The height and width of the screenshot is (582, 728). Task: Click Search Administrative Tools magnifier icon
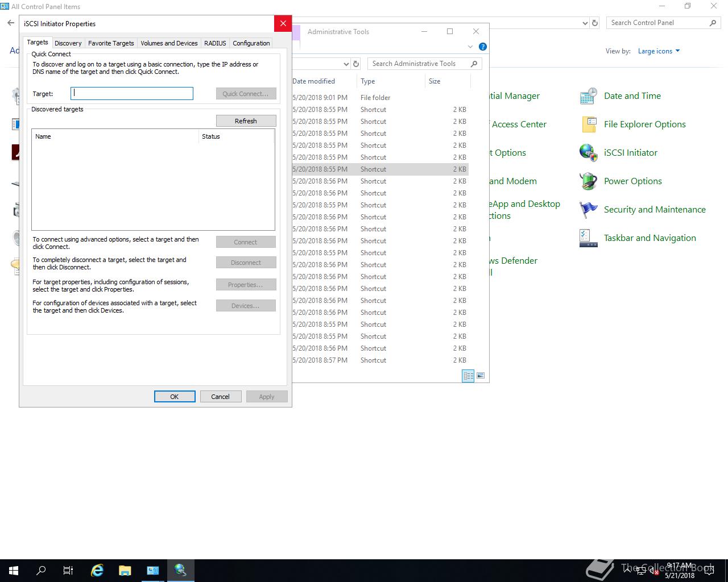click(474, 64)
